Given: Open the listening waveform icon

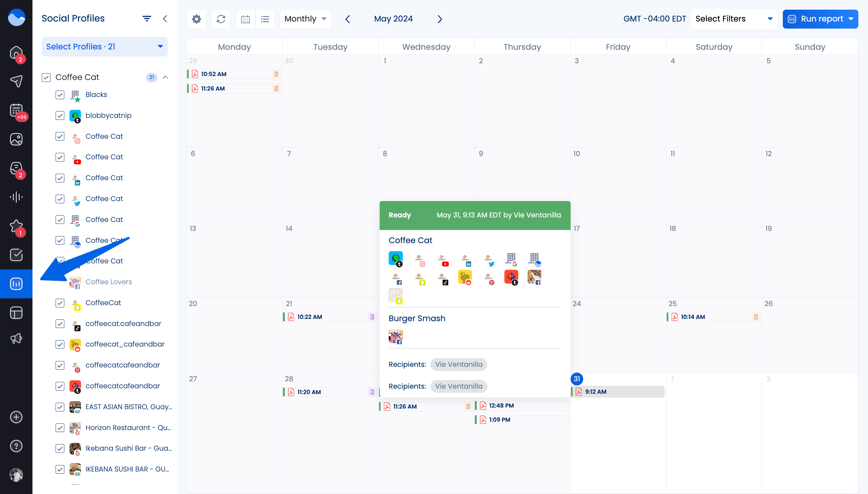Looking at the screenshot, I should point(16,197).
